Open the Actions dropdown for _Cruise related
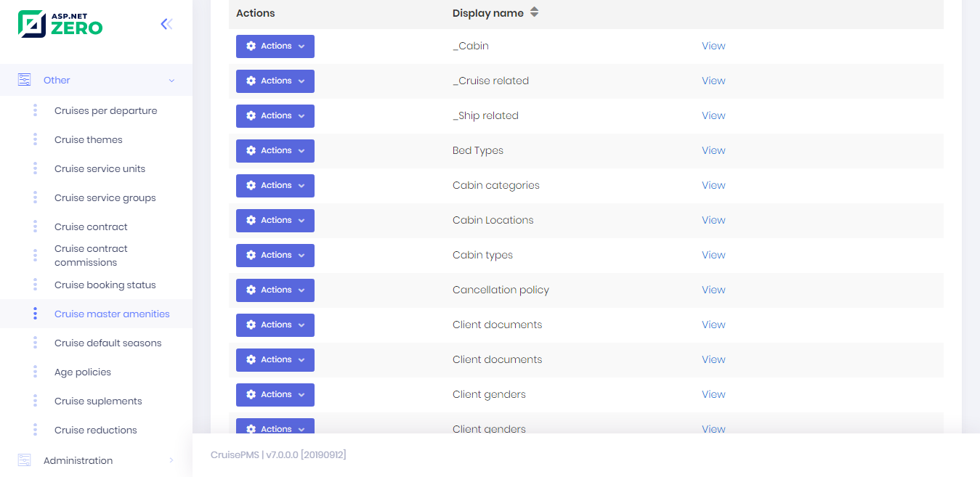Screen dimensions: 980x477 click(275, 81)
